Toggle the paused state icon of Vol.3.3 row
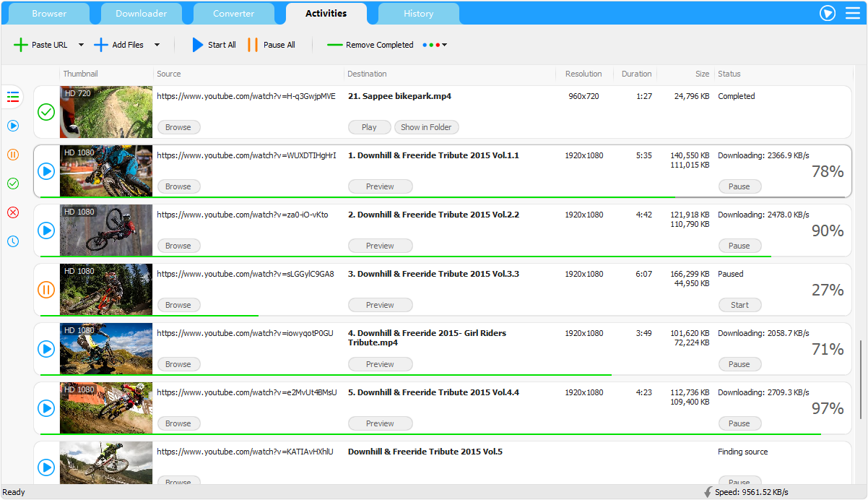Image resolution: width=868 pixels, height=500 pixels. tap(46, 290)
